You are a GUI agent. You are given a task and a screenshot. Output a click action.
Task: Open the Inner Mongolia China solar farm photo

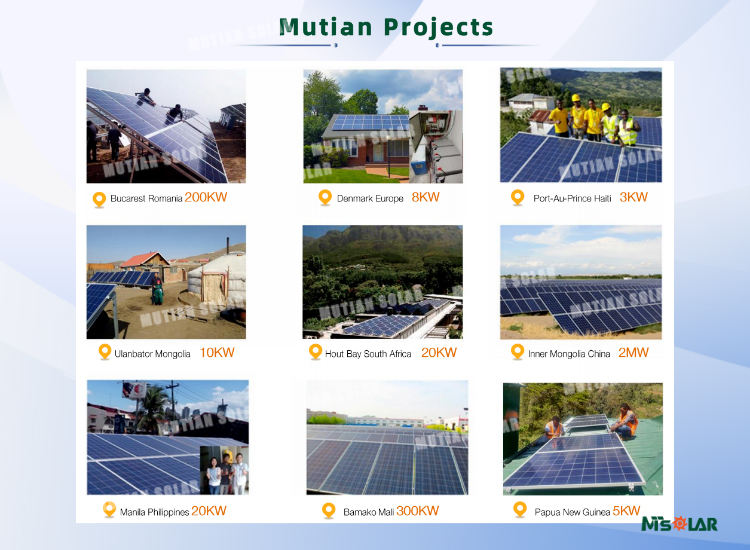[581, 282]
